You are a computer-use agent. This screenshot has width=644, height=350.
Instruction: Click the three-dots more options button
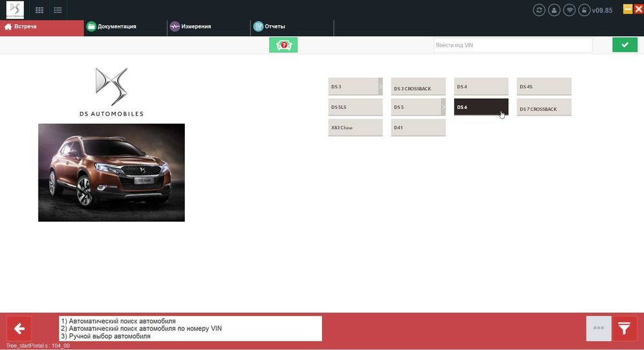tap(598, 328)
